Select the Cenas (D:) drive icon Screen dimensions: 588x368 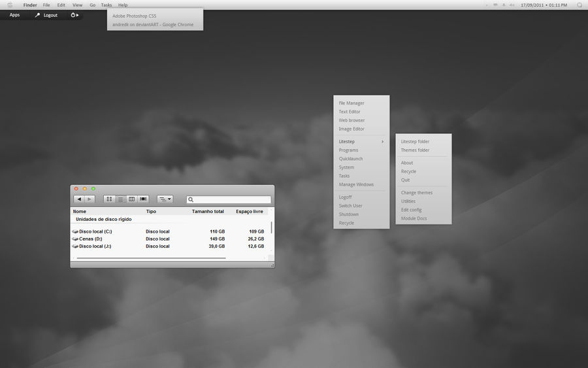pyautogui.click(x=75, y=239)
